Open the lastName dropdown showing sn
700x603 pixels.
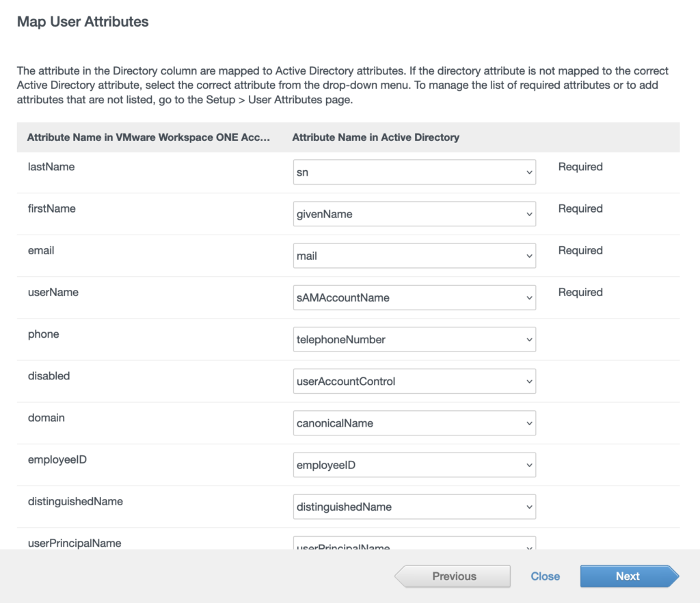click(x=414, y=172)
